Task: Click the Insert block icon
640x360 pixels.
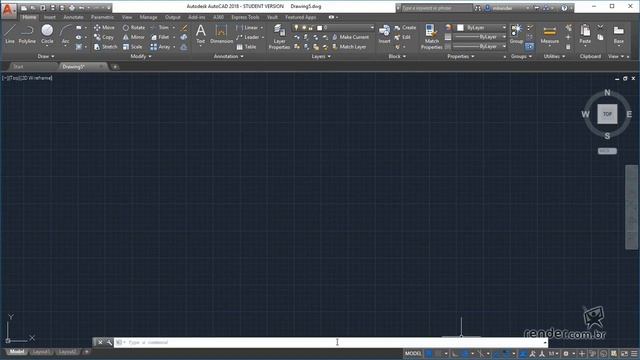Action: [x=384, y=34]
